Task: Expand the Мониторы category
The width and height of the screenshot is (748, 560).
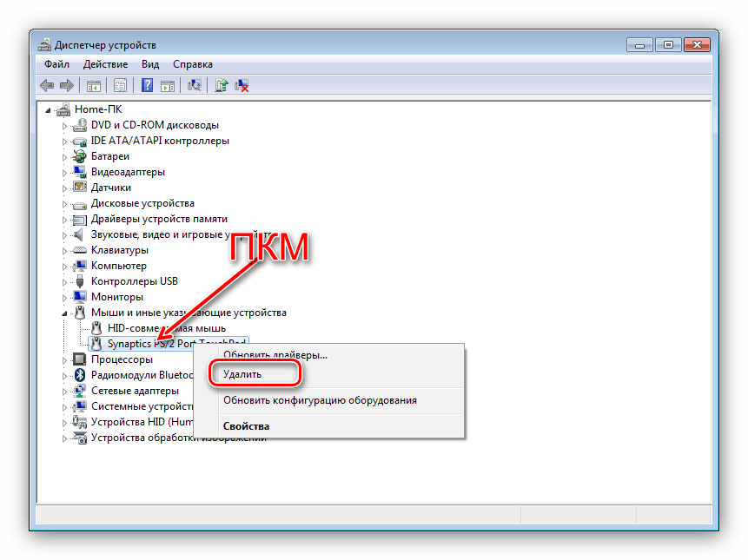Action: tap(64, 298)
